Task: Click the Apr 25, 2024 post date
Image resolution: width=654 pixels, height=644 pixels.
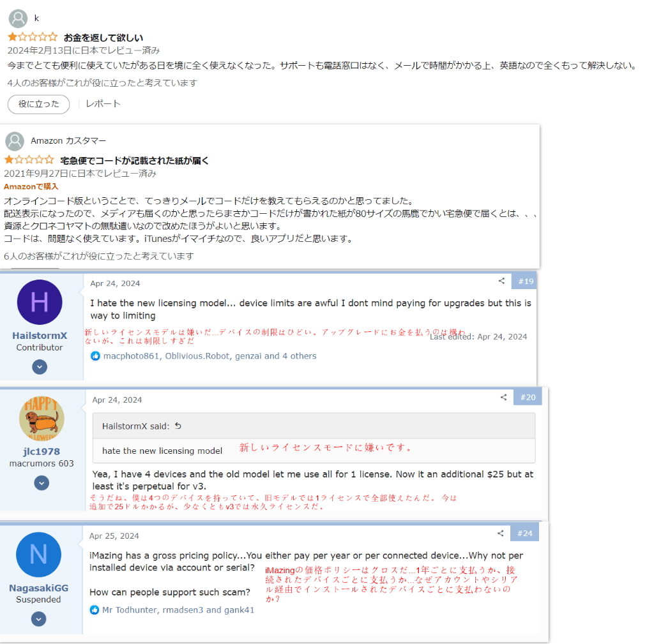Action: 114,536
